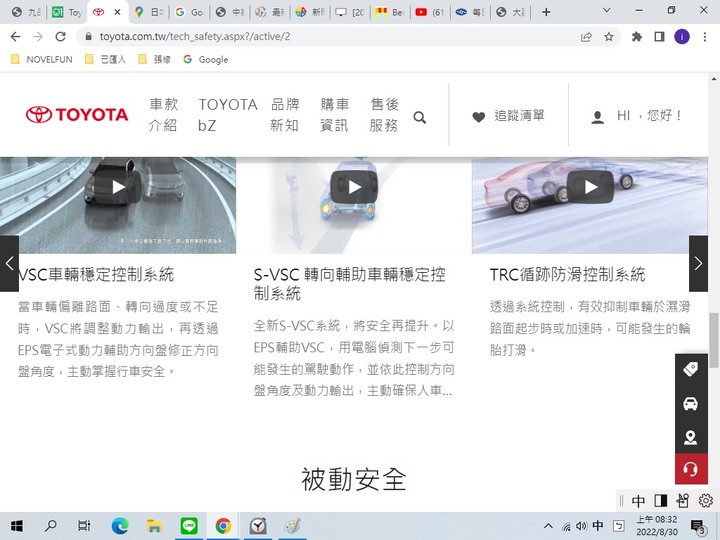Open Chrome from the taskbar

(223, 526)
